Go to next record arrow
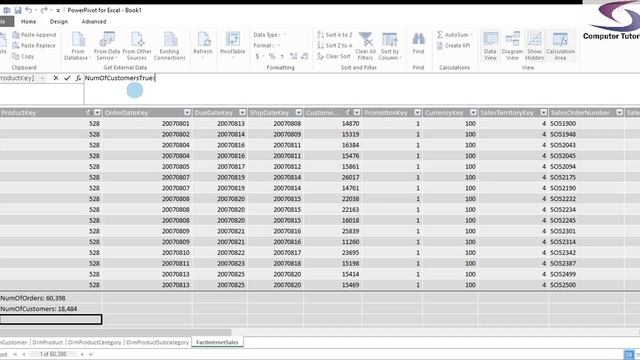 [x=82, y=354]
